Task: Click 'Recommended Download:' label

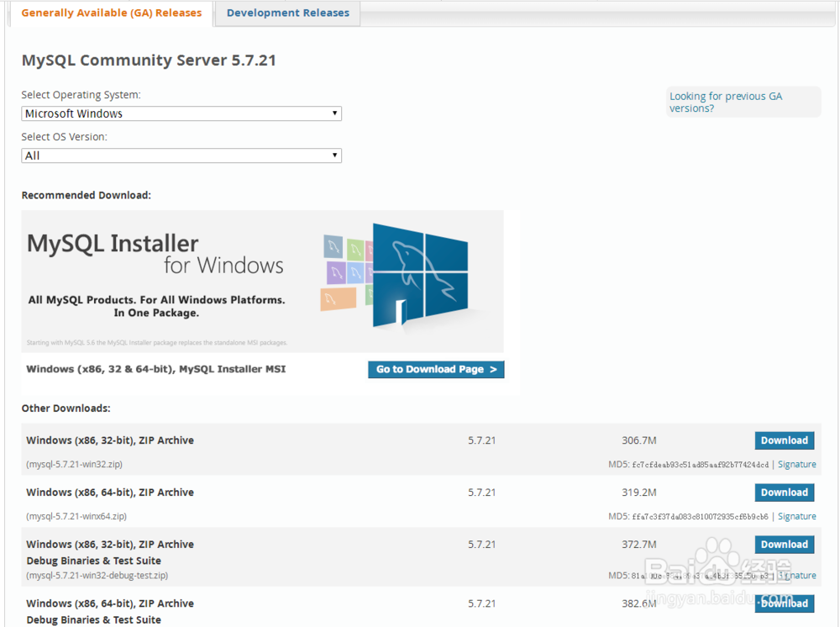Action: 87,195
